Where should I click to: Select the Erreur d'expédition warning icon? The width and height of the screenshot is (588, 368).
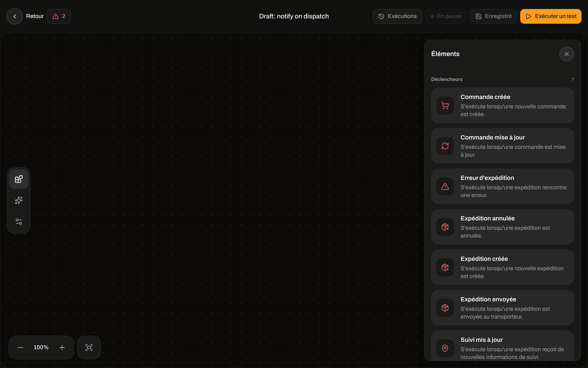pos(445,186)
